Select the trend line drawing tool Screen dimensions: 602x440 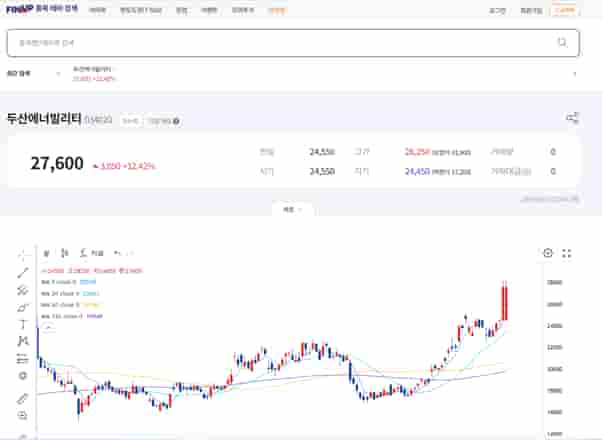[23, 273]
